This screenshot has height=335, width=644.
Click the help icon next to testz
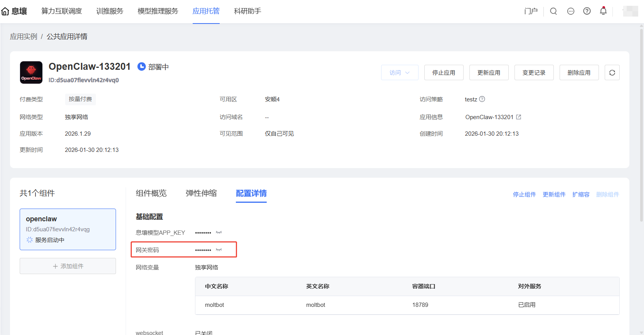[x=482, y=99]
